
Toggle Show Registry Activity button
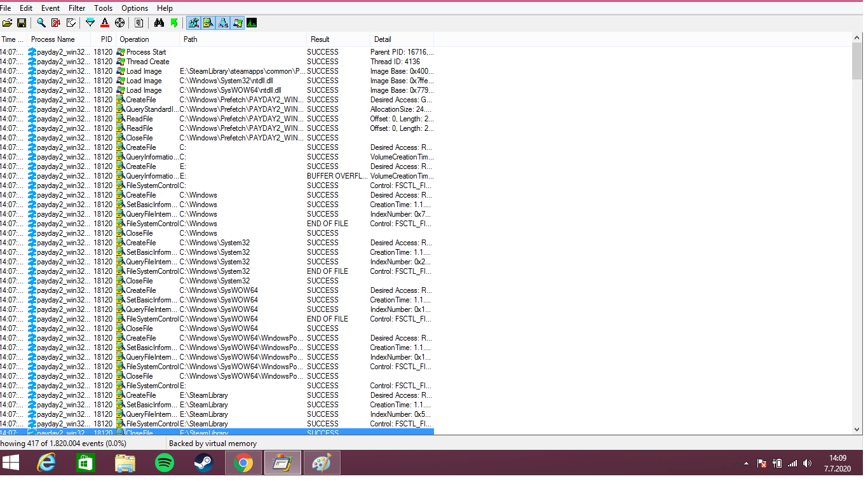coord(194,23)
